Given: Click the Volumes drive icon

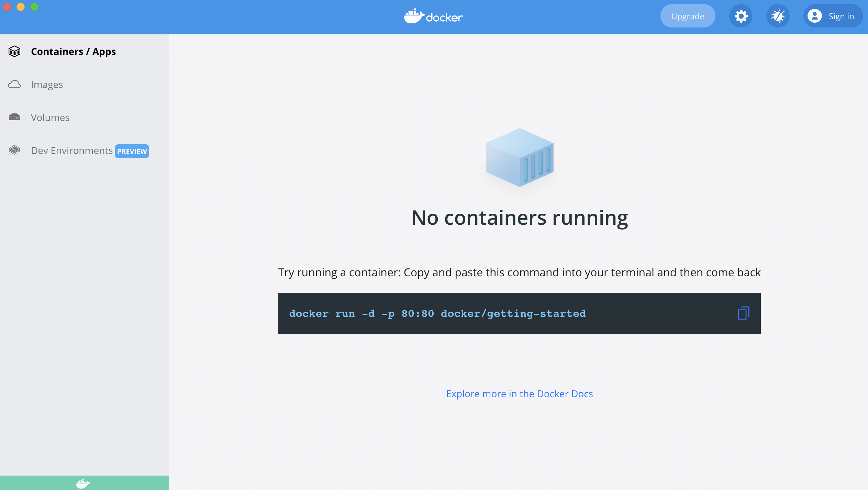Looking at the screenshot, I should 14,117.
